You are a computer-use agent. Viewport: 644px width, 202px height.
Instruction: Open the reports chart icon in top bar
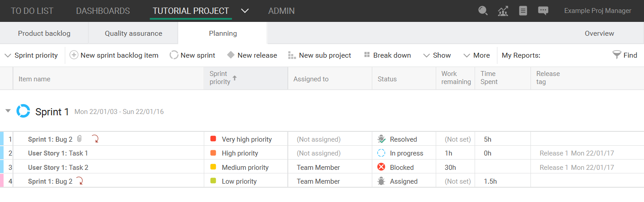(503, 11)
